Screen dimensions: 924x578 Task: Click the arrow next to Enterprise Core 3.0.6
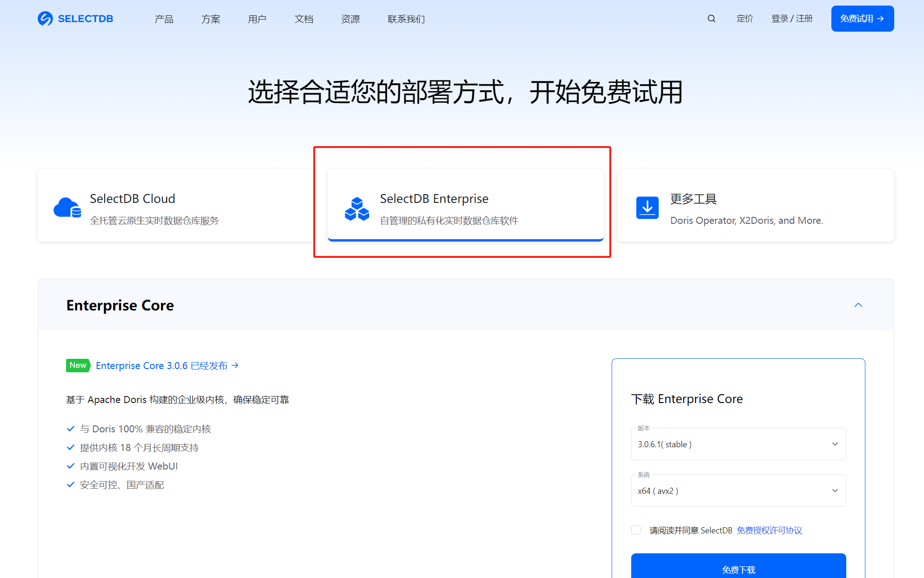(x=236, y=365)
